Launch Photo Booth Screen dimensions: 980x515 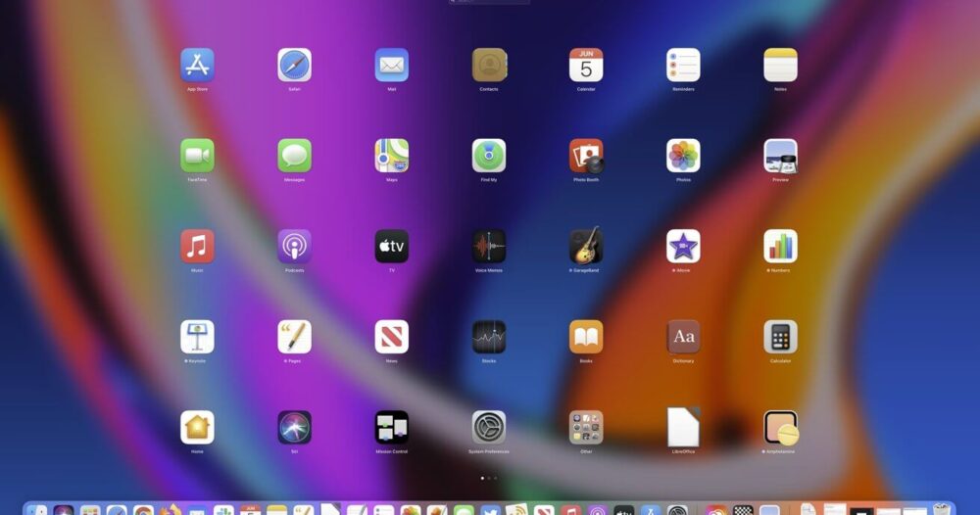click(586, 156)
